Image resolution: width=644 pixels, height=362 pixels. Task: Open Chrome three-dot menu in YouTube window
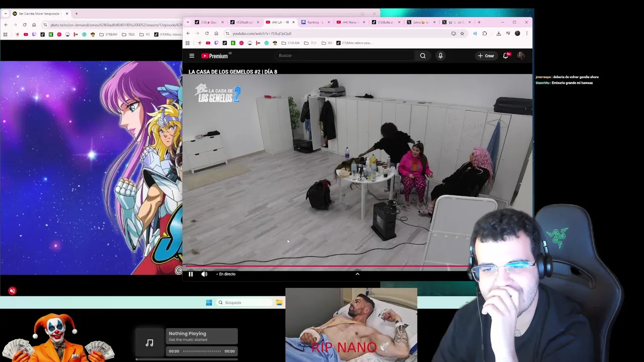pos(526,33)
